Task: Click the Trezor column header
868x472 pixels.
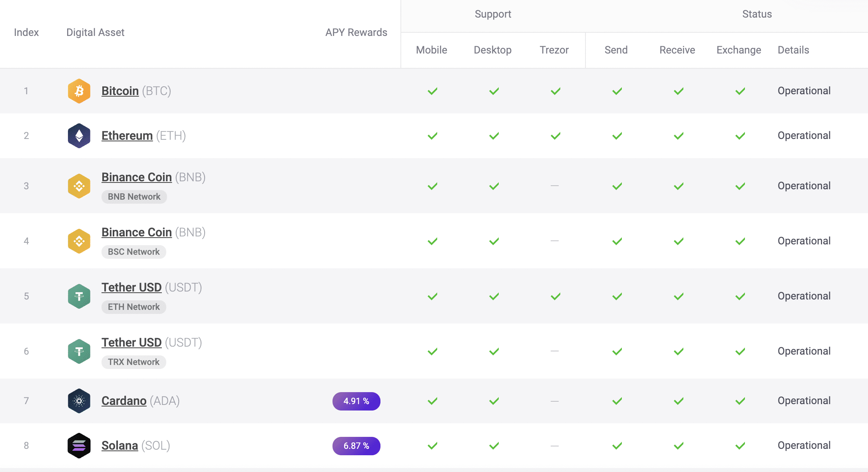Action: (554, 50)
